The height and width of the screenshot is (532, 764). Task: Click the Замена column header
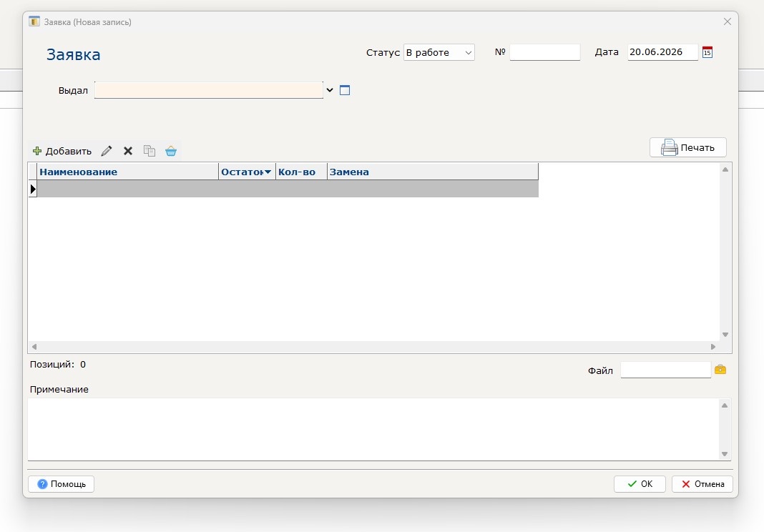click(433, 172)
